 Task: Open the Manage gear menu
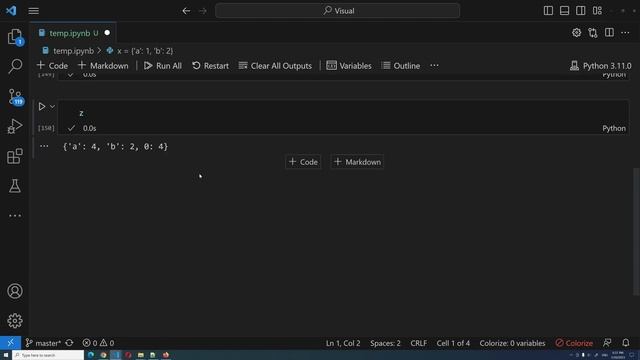15,321
